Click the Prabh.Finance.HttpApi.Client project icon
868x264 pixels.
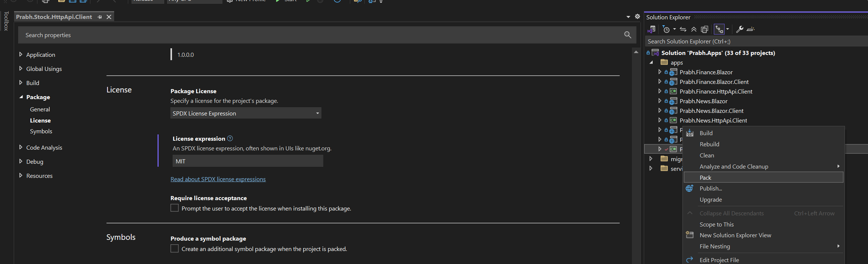pyautogui.click(x=673, y=91)
